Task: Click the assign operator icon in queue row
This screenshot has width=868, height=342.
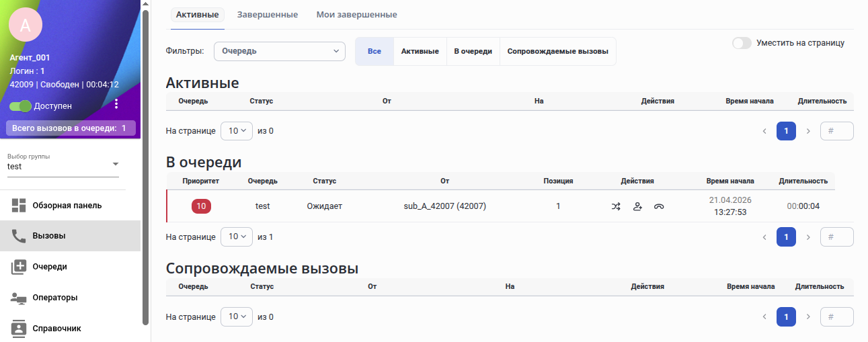Action: pos(637,206)
